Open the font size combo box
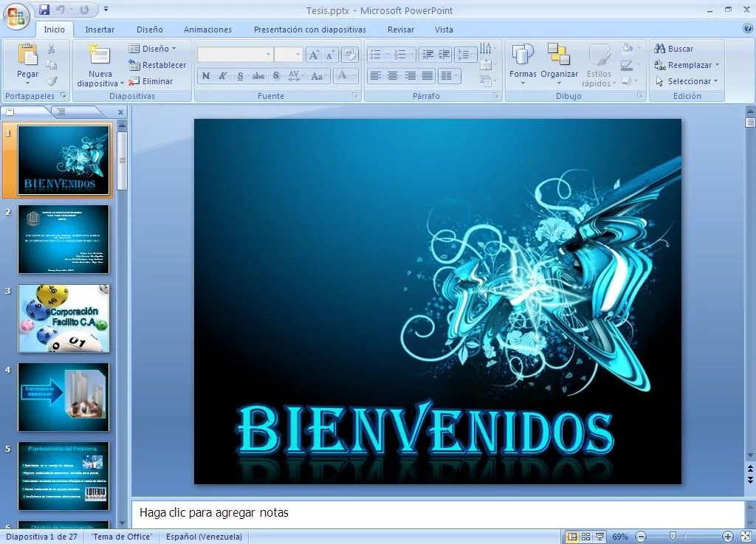The height and width of the screenshot is (544, 756). coord(287,53)
